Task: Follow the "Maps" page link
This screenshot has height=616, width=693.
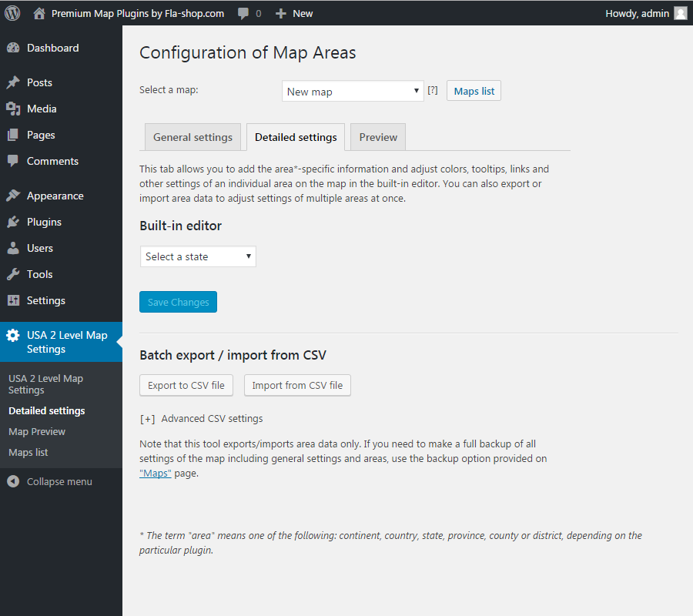Action: tap(155, 474)
